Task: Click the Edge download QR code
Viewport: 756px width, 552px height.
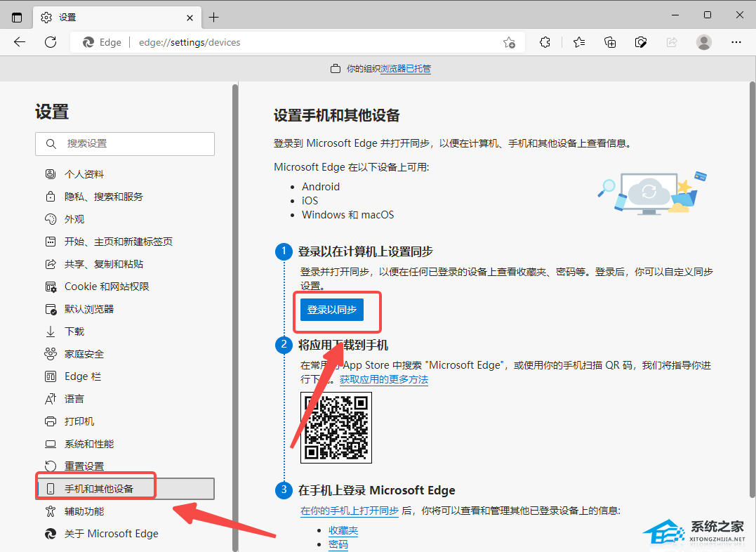Action: coord(336,427)
